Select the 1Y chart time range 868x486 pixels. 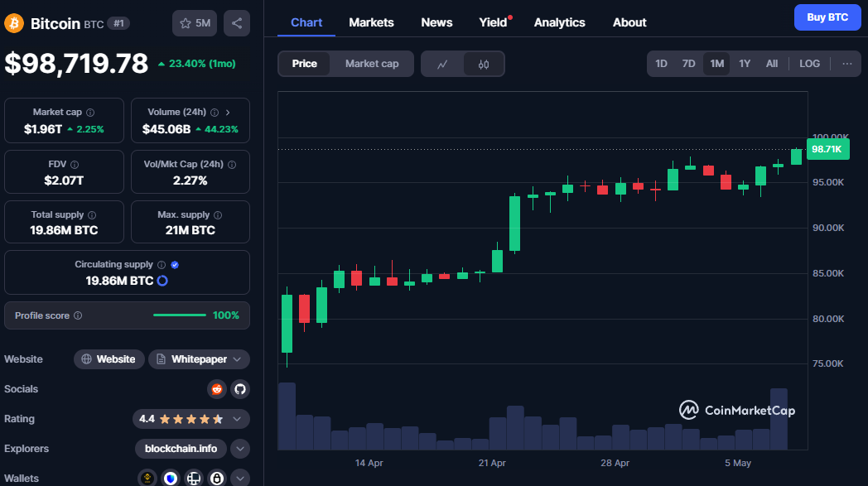tap(745, 64)
